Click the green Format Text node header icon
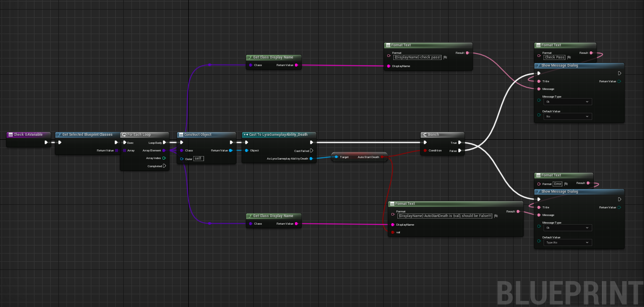Screen dimensions: 644x307 (388, 45)
